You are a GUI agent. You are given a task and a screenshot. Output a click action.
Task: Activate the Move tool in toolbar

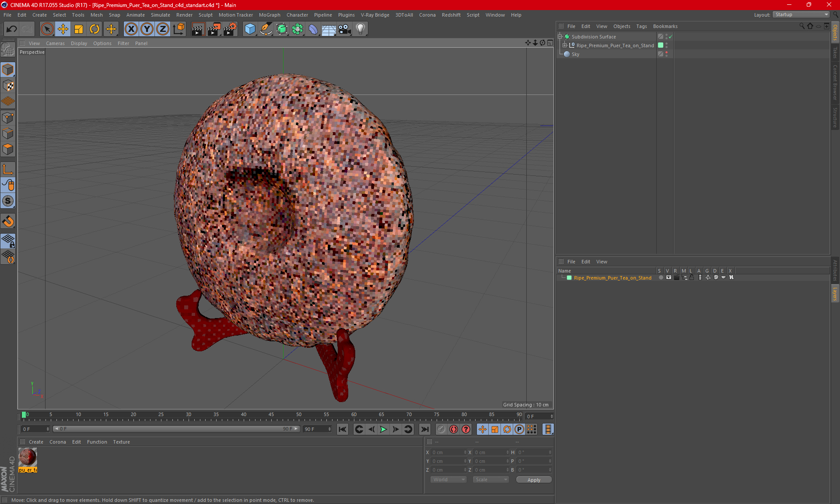pos(63,29)
